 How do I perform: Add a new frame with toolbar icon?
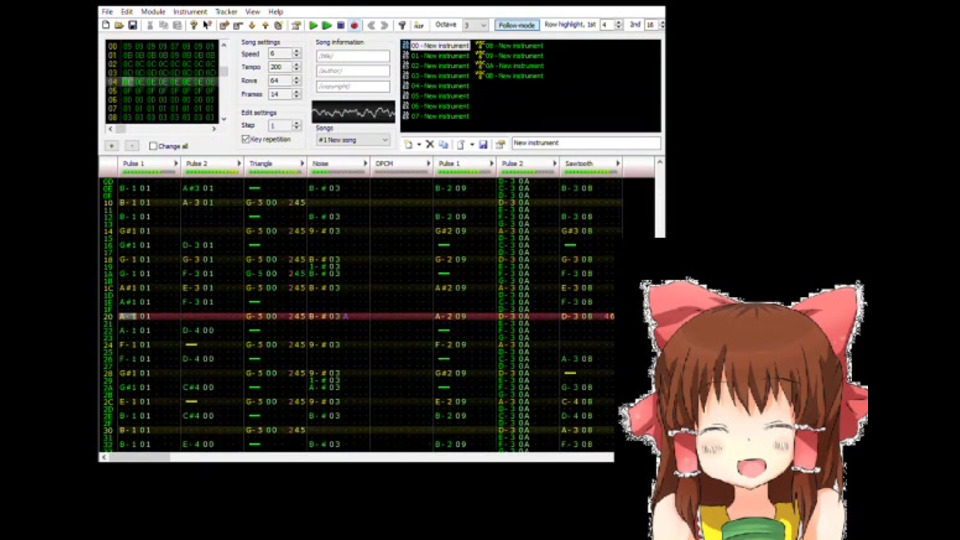tap(224, 25)
